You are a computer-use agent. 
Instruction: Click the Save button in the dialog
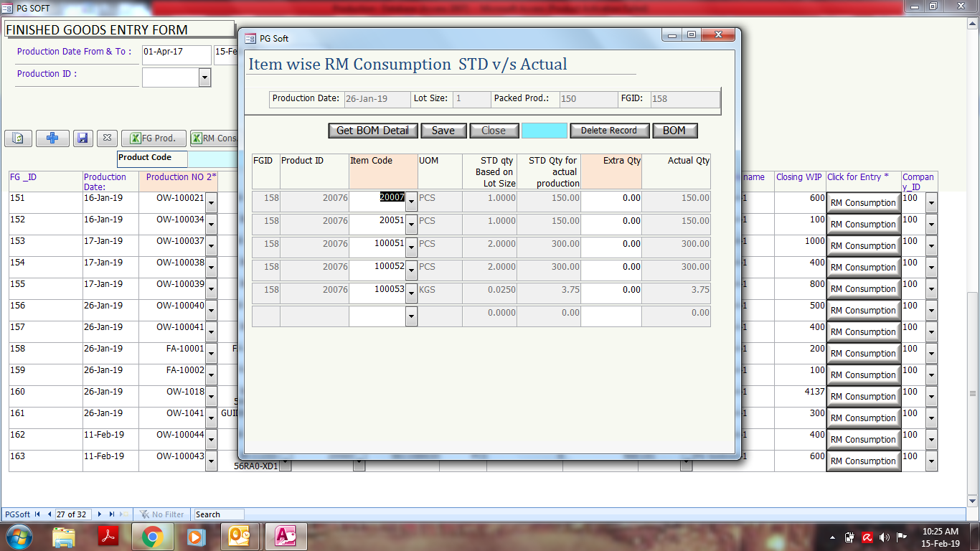pos(443,131)
